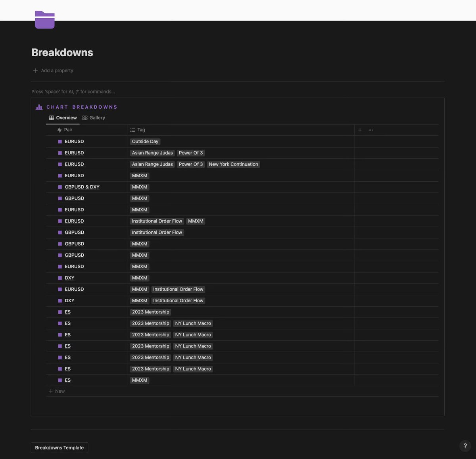Open the Tag column header
476x459 pixels.
click(241, 130)
